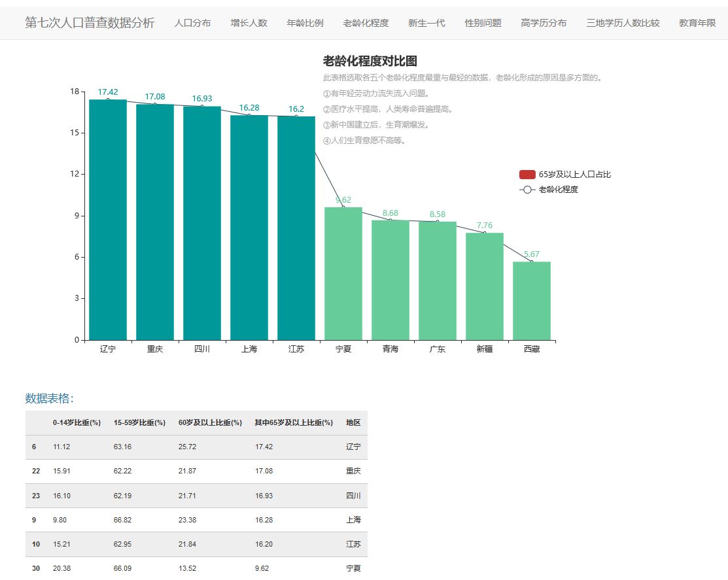
Task: Click the 15-59岁比重(%) column header
Action: tap(139, 422)
